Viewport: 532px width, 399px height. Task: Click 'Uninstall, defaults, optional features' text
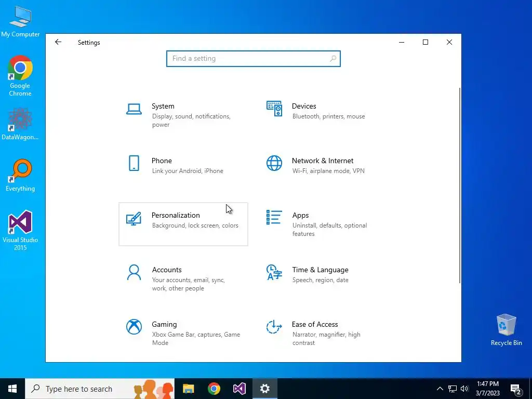(x=330, y=230)
